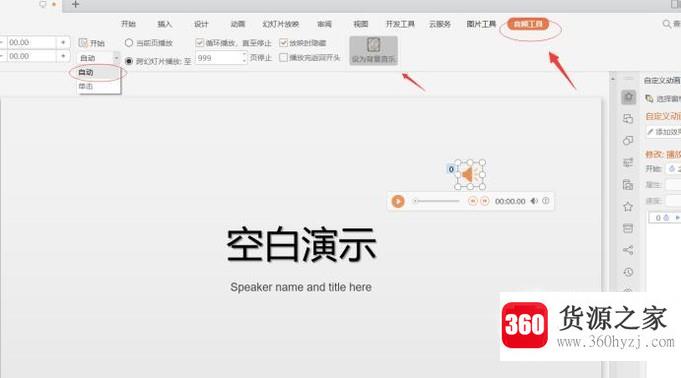Click the audio progress slider track
Image resolution: width=681 pixels, height=378 pixels.
(x=437, y=201)
